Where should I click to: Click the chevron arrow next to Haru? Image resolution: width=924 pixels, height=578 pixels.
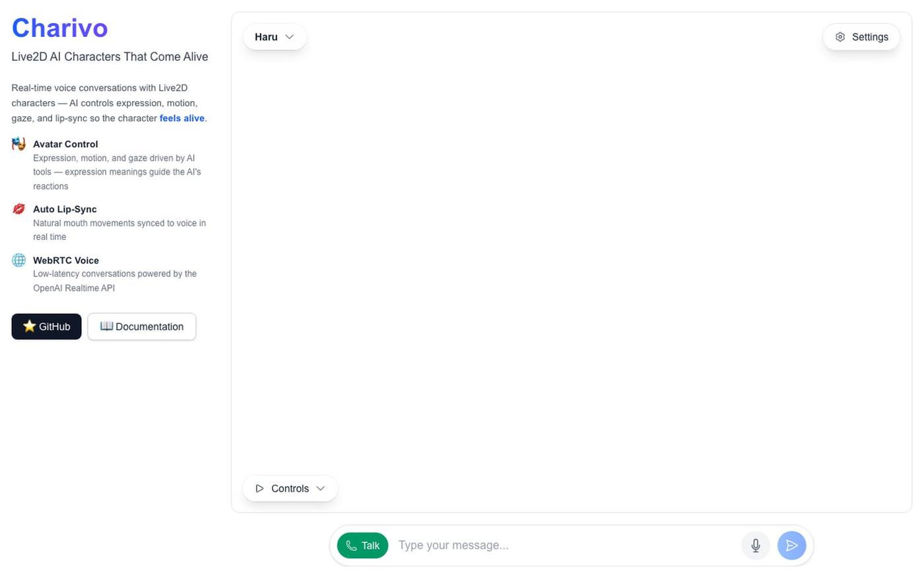(289, 37)
